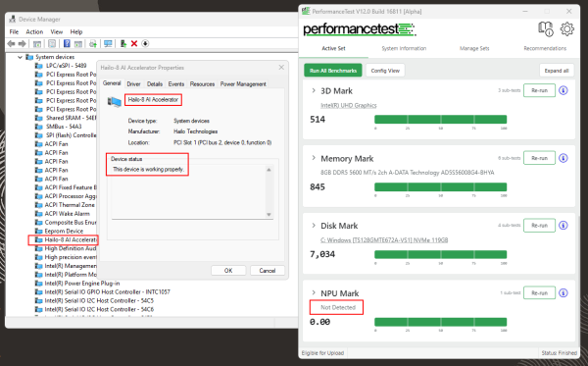Open the PerformanceTest settings gear

coord(567,28)
